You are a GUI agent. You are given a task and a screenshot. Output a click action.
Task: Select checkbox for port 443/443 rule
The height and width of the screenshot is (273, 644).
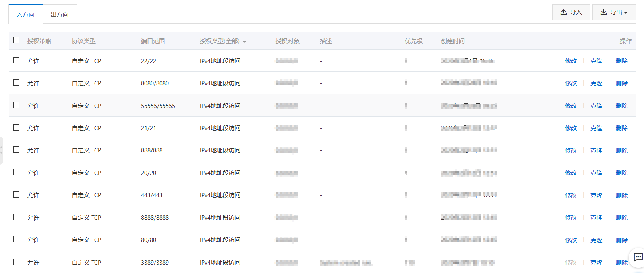point(16,194)
